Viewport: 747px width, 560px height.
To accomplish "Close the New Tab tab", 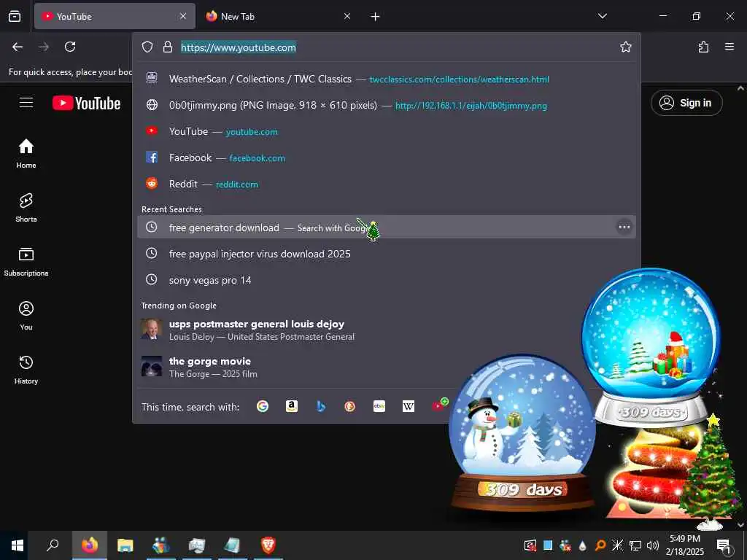I will coord(347,16).
